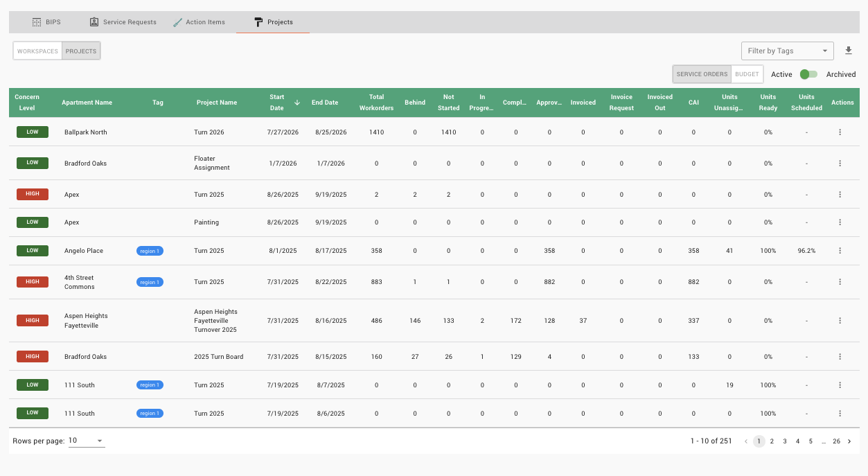Viewport: 868px width, 476px height.
Task: Switch to Service Requests tab
Action: coord(123,22)
